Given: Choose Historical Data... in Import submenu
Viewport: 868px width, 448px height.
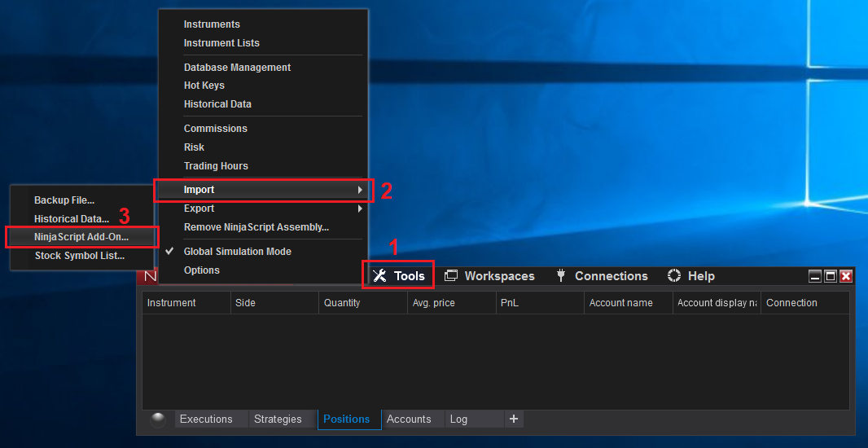Looking at the screenshot, I should 72,219.
